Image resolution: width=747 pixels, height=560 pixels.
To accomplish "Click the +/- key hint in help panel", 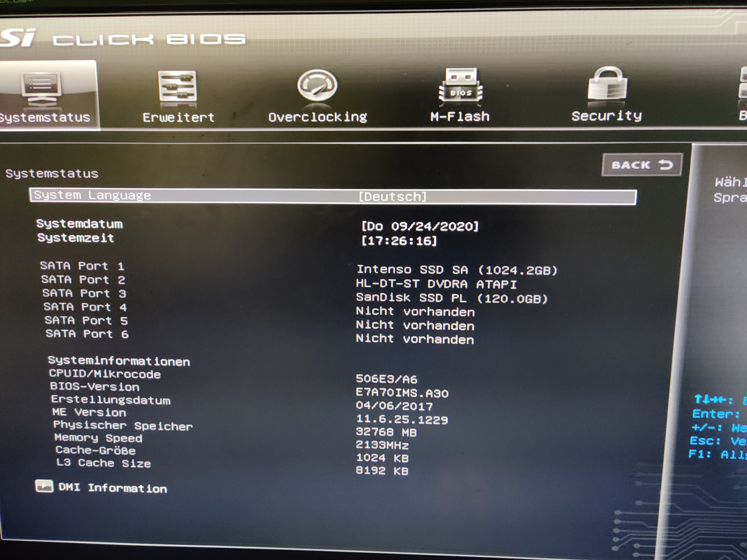I will (x=719, y=428).
